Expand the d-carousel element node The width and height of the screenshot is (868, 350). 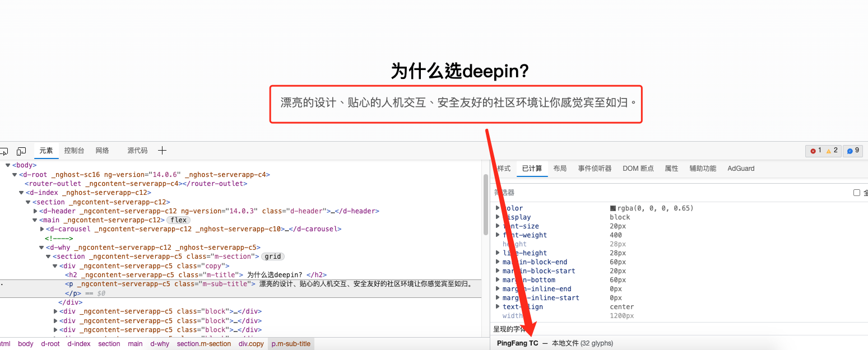(x=42, y=229)
